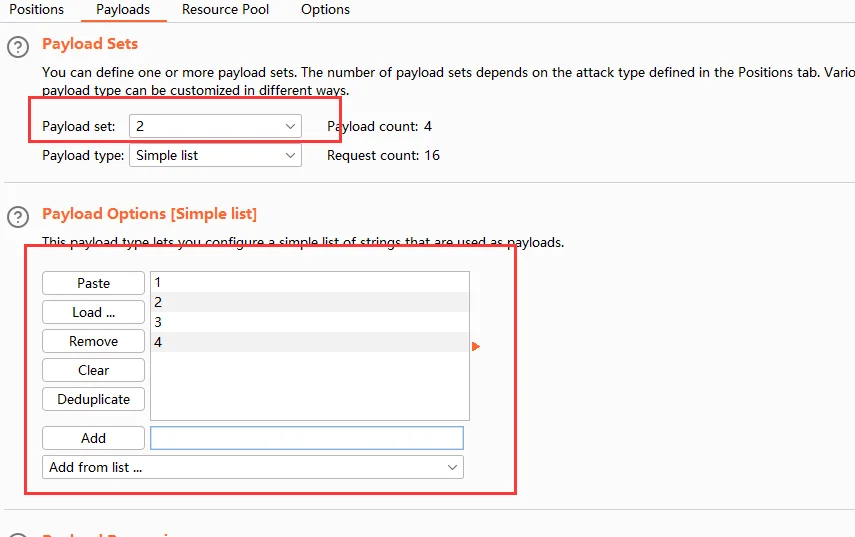Open the Payload type Simple list dropdown
Screen dimensions: 855x537
click(215, 155)
